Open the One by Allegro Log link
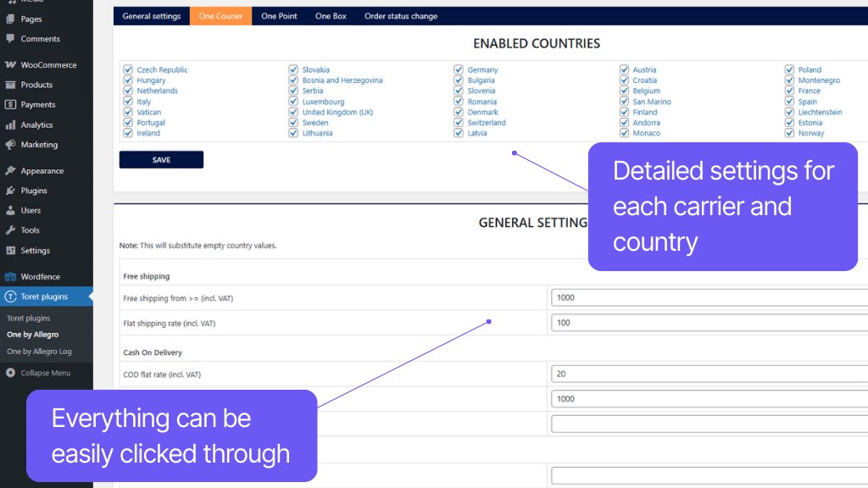The width and height of the screenshot is (868, 488). [x=39, y=352]
